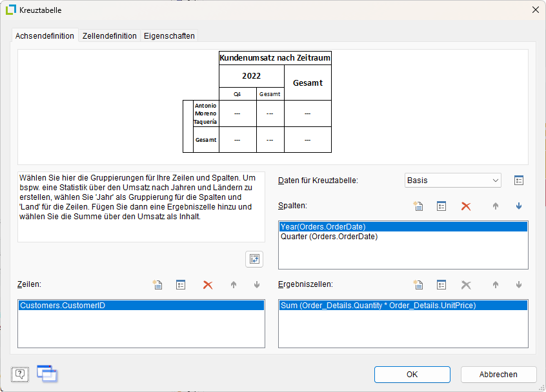Screen dimensions: 546x392
Task: Add a new column grouping in Spalten
Action: coord(418,206)
